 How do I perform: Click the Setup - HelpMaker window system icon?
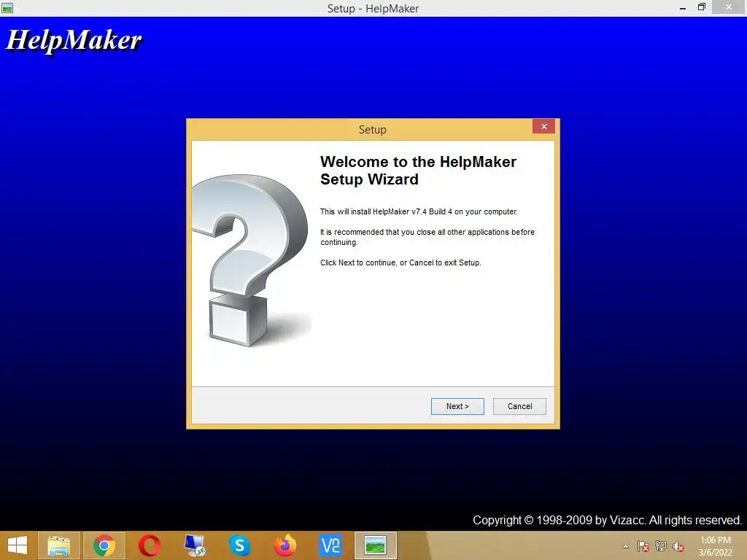(x=7, y=7)
